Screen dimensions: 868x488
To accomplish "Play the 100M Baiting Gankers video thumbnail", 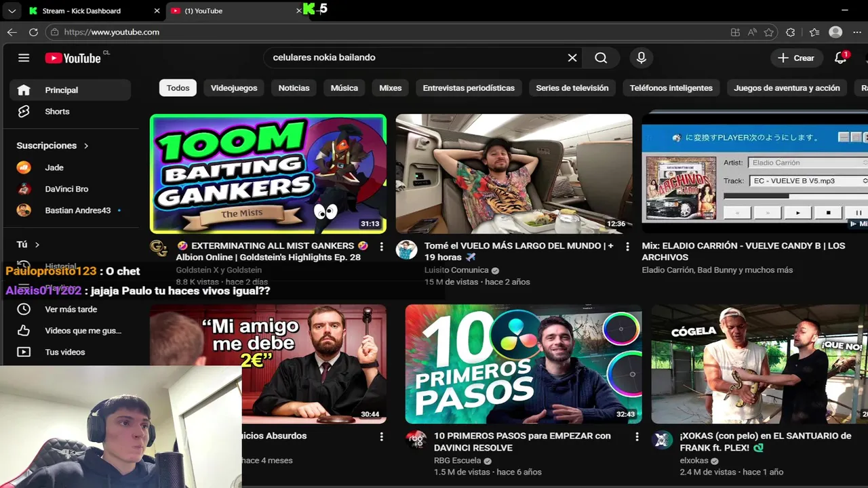I will 268,174.
